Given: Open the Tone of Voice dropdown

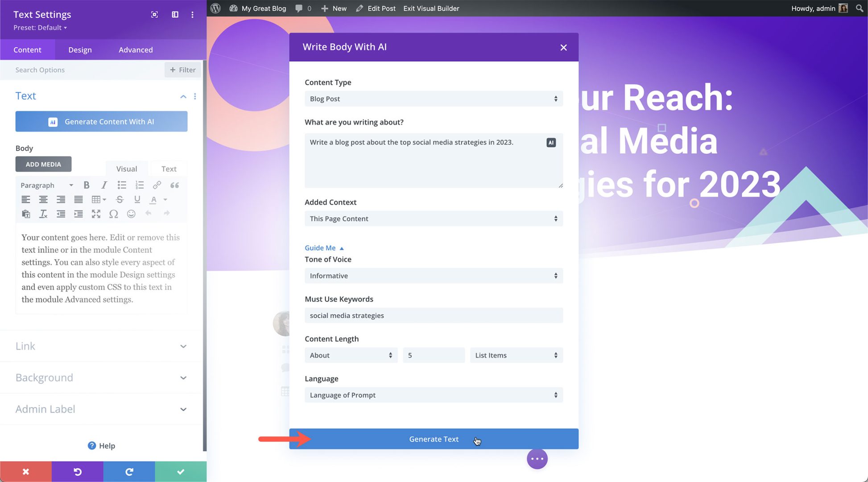Looking at the screenshot, I should coord(433,275).
